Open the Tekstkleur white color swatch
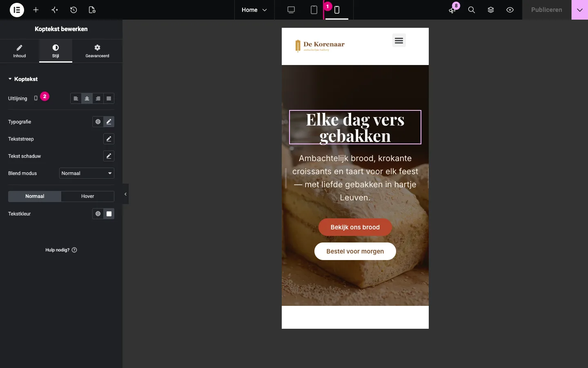Viewport: 588px width, 368px height. (109, 214)
